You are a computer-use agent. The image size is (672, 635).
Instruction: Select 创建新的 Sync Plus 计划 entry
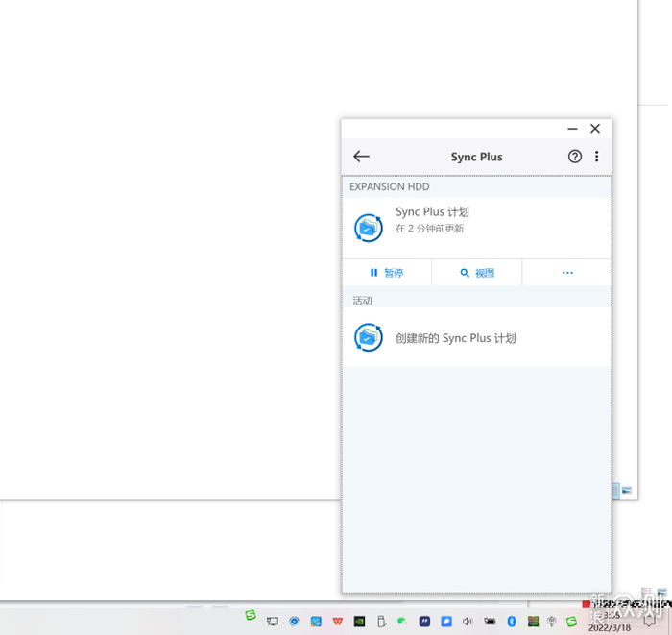coord(476,337)
